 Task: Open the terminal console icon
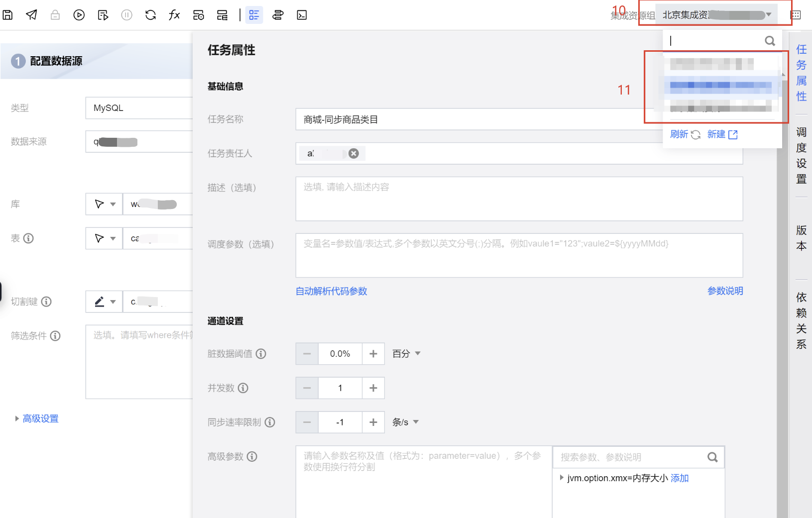[302, 15]
